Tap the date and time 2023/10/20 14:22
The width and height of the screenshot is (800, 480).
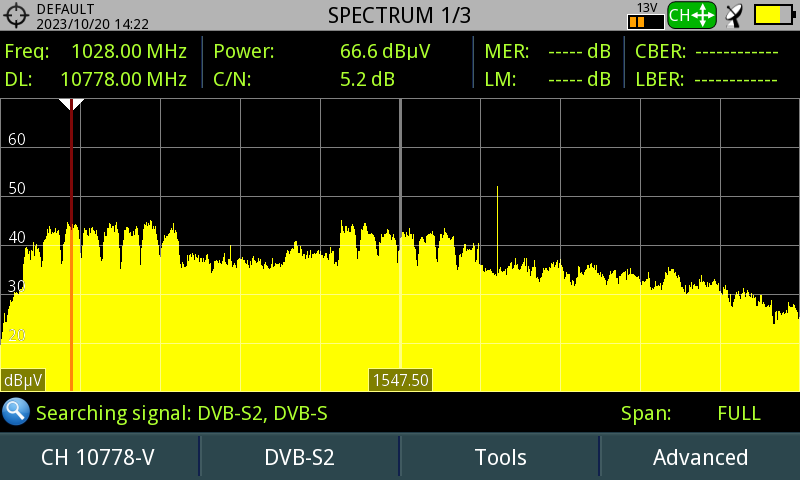click(x=92, y=24)
